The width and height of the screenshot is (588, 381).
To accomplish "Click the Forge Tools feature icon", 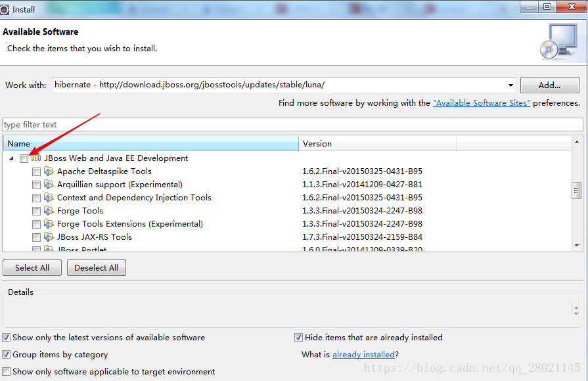I will click(49, 211).
